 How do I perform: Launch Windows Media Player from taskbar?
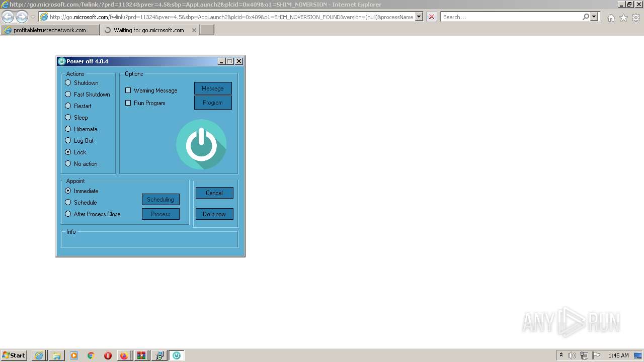point(74,355)
